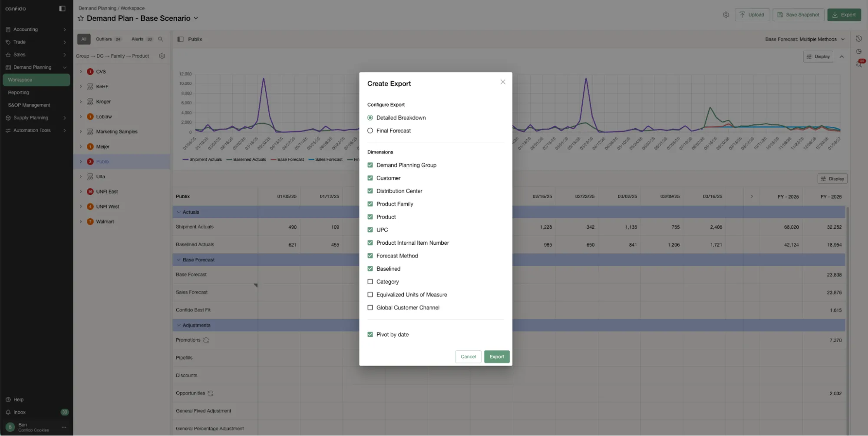The width and height of the screenshot is (868, 436).
Task: Click the Save Snapshot button
Action: [799, 15]
